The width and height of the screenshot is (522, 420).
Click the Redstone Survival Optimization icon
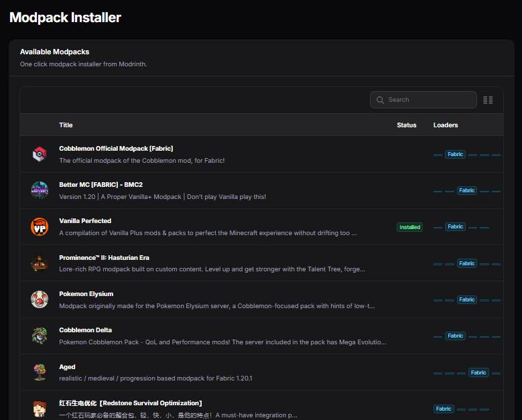pos(40,409)
